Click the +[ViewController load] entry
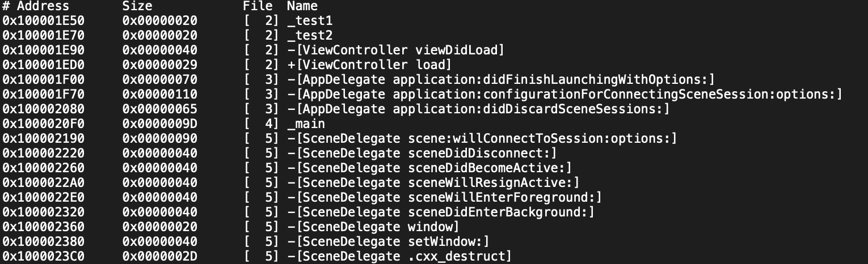 coord(369,65)
